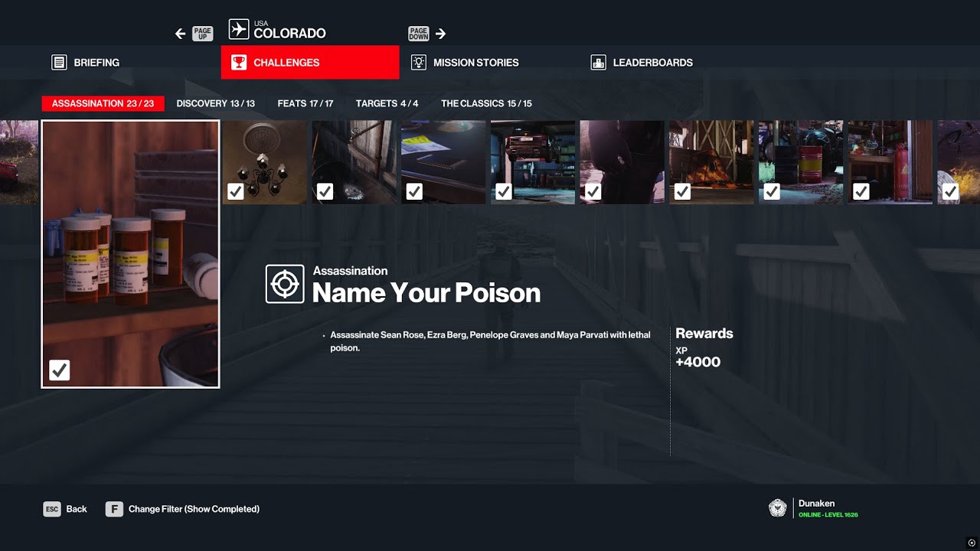This screenshot has width=980, height=551.
Task: Click the ESC key icon
Action: coord(52,509)
